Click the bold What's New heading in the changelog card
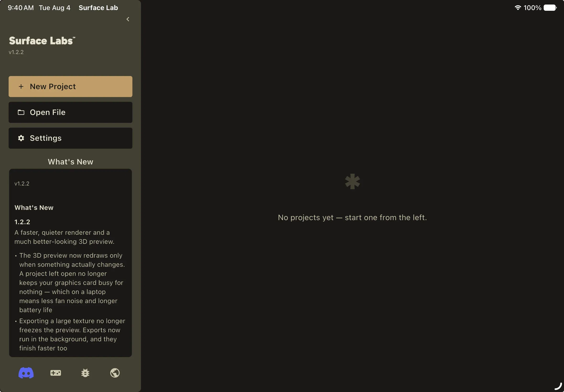The width and height of the screenshot is (564, 392). [x=34, y=207]
